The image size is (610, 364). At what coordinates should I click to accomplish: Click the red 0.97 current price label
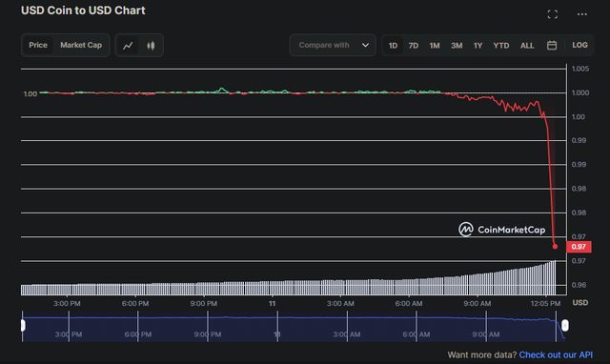coord(579,247)
